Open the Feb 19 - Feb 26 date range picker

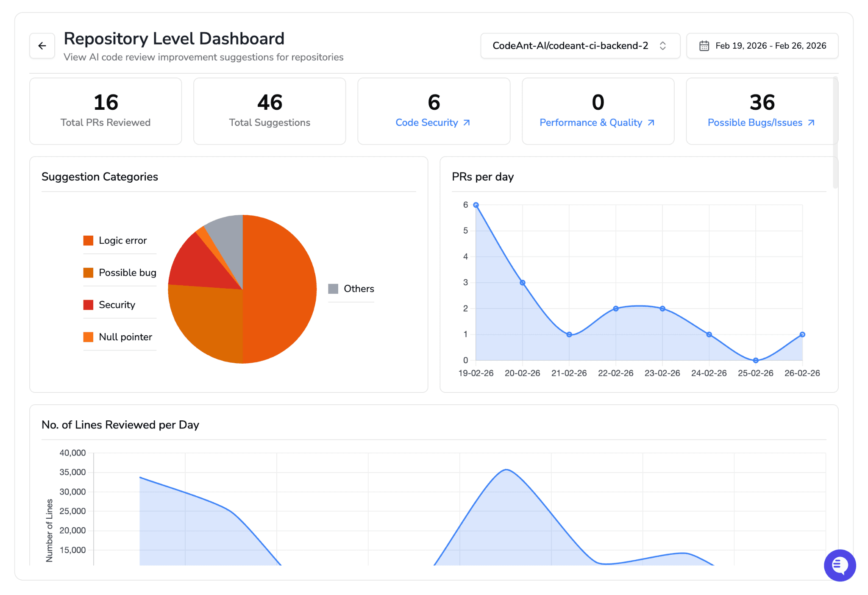pyautogui.click(x=770, y=46)
